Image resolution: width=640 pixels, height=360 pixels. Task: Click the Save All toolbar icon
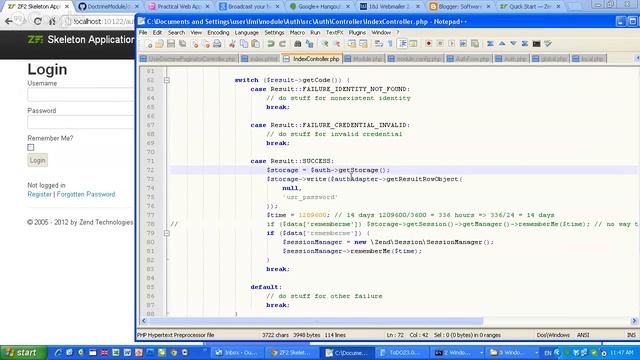[x=182, y=44]
